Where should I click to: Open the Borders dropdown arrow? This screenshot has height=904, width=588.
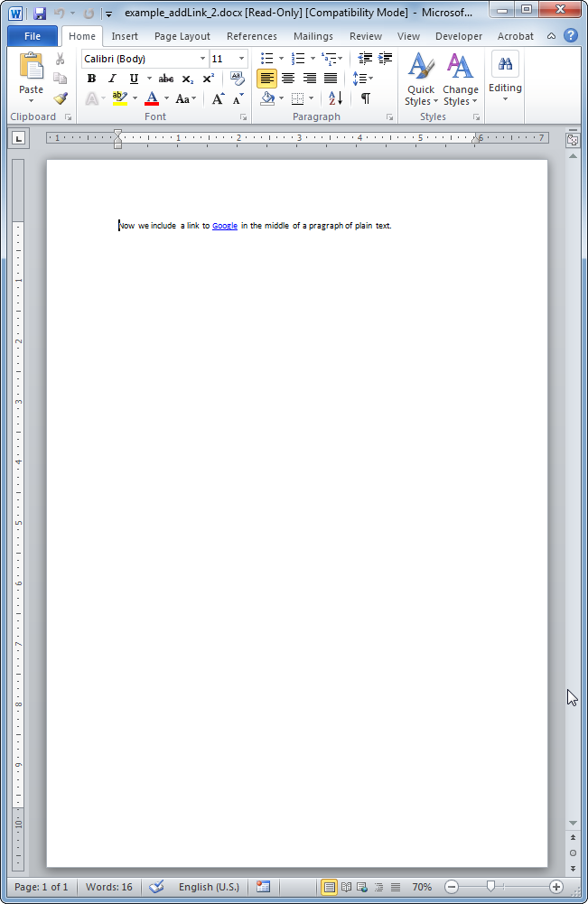click(x=312, y=98)
